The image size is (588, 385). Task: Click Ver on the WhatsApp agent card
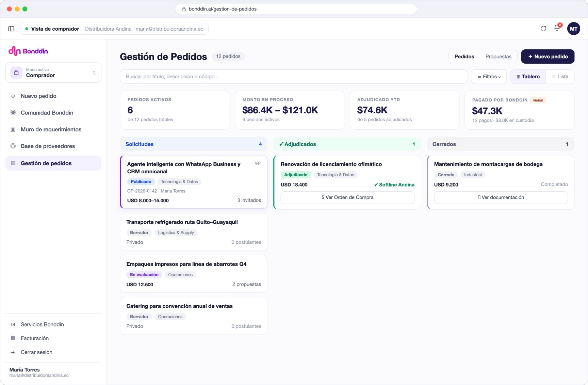pos(258,163)
